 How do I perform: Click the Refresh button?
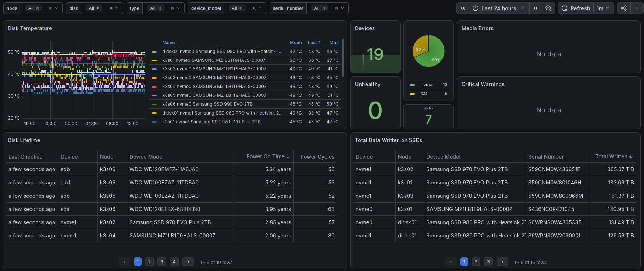pos(576,8)
